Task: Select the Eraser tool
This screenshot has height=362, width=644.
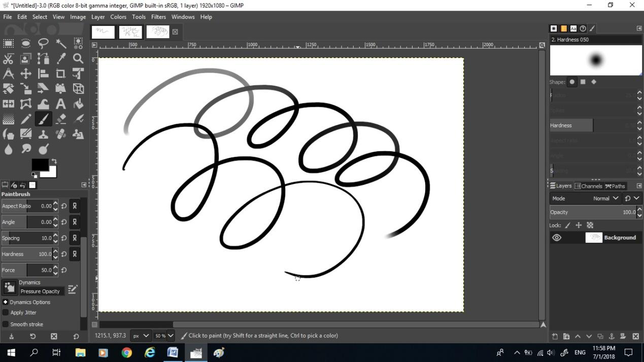Action: click(61, 119)
